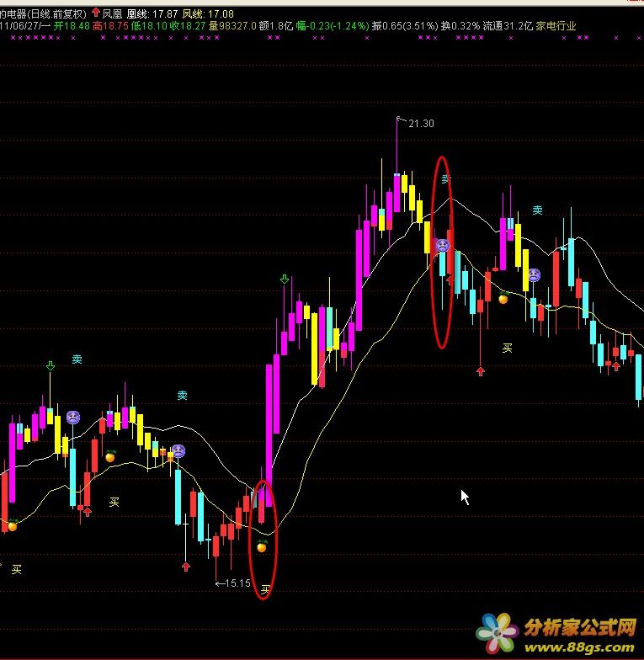Click the change value 幅-0.23(-1.24%)
This screenshot has width=644, height=660.
[333, 26]
